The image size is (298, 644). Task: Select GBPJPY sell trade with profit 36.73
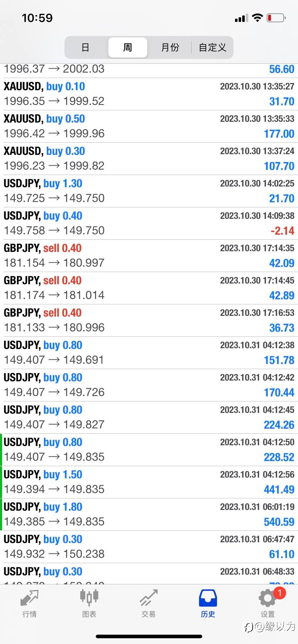[x=149, y=321]
